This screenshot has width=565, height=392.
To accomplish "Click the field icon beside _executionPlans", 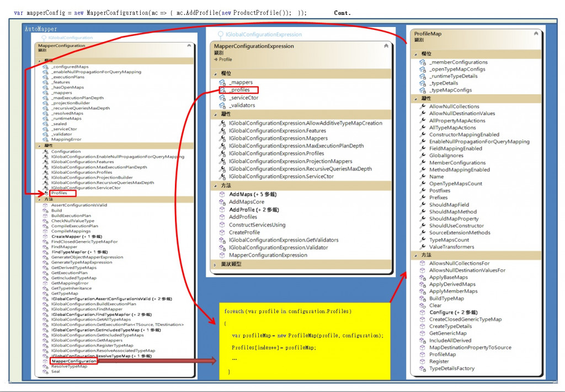I will 45,77.
